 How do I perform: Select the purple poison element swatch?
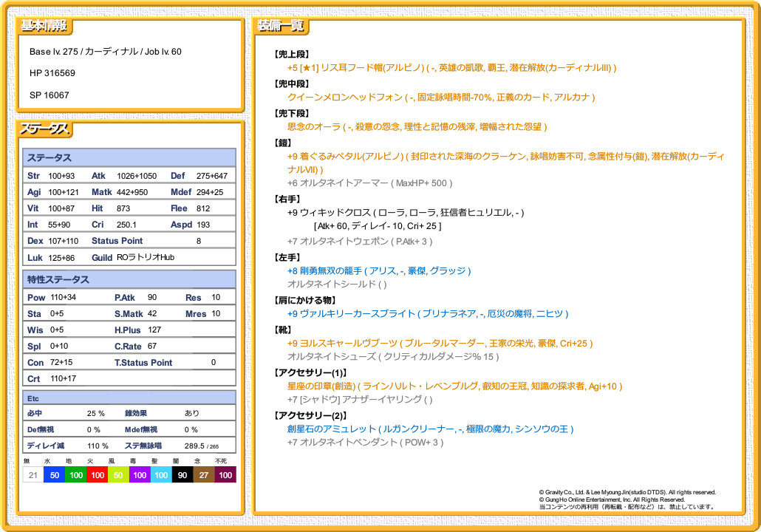point(140,475)
